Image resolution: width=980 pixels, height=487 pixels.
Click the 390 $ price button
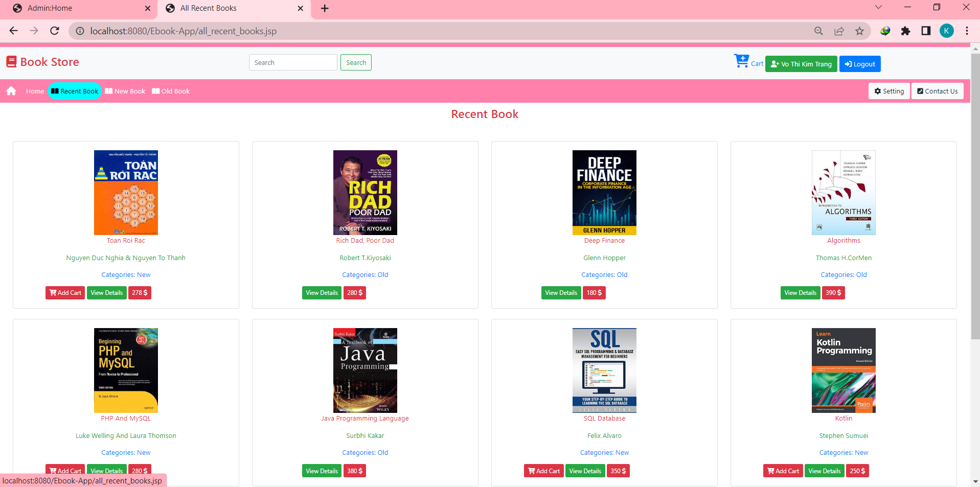pos(833,293)
